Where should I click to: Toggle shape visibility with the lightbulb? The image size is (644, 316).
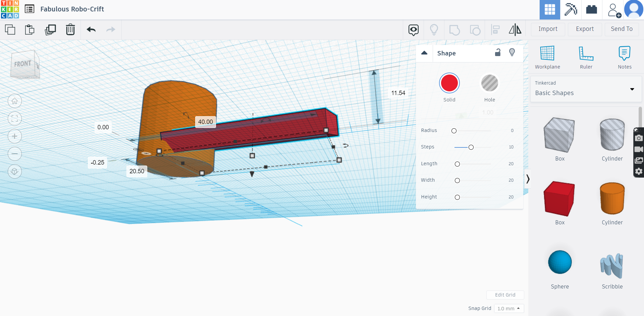coord(512,53)
